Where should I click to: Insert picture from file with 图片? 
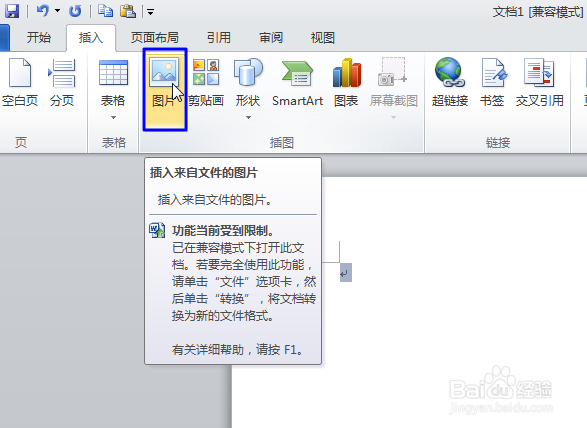click(x=165, y=89)
